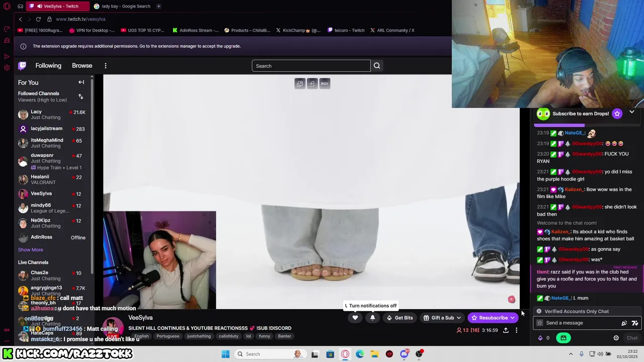Change followed channels sort order icon
644x362 pixels.
[80, 97]
